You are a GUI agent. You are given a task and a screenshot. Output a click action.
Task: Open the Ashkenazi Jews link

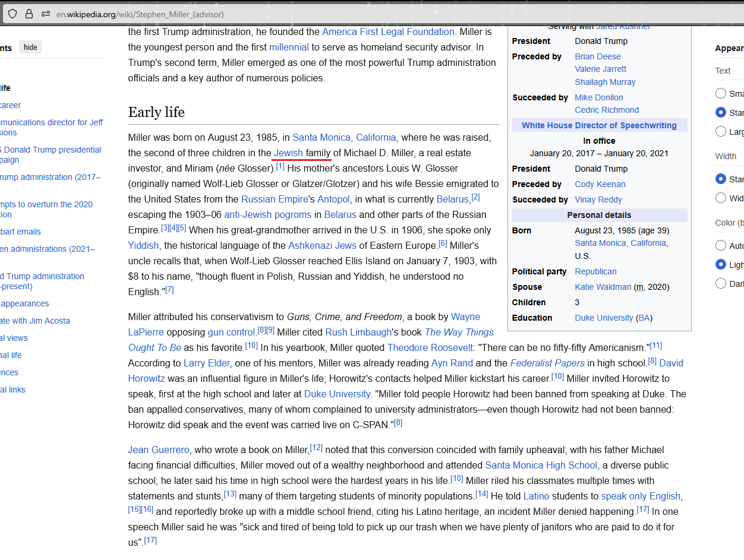322,245
